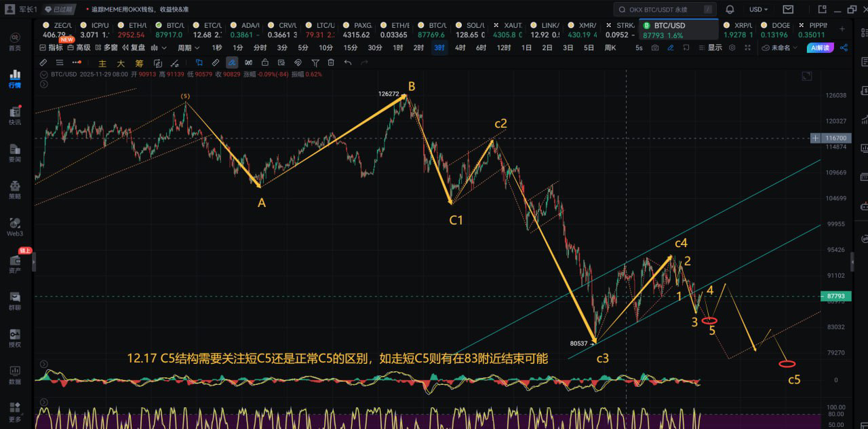868x429 pixels.
Task: Expand the 周期 period dropdown
Action: click(x=189, y=48)
